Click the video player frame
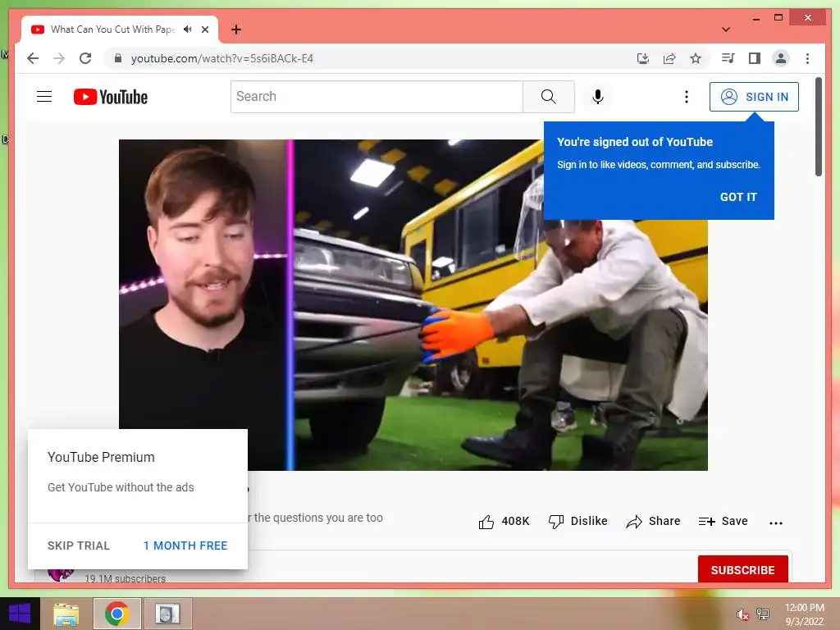The width and height of the screenshot is (840, 630). pos(413,305)
